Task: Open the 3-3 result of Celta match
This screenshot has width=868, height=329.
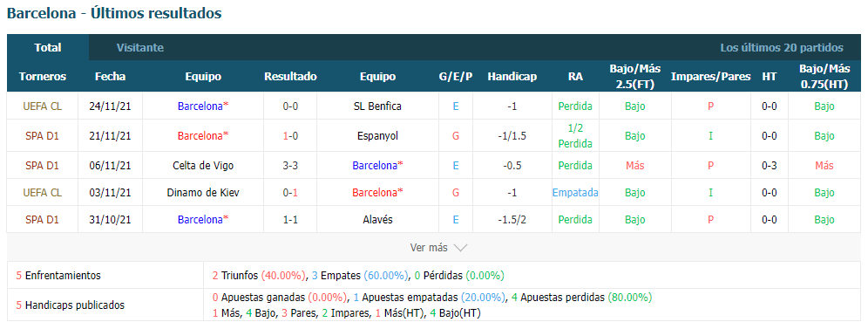Action: (x=290, y=165)
